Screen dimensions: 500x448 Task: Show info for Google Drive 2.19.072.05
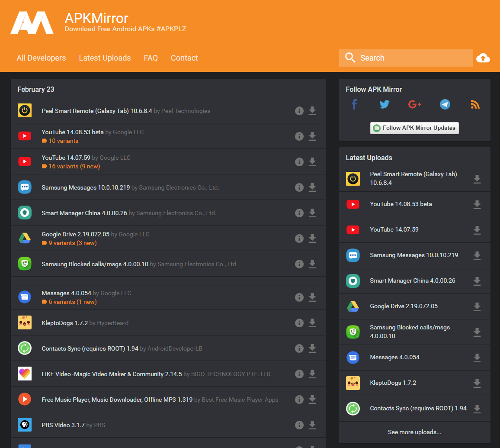tap(299, 239)
